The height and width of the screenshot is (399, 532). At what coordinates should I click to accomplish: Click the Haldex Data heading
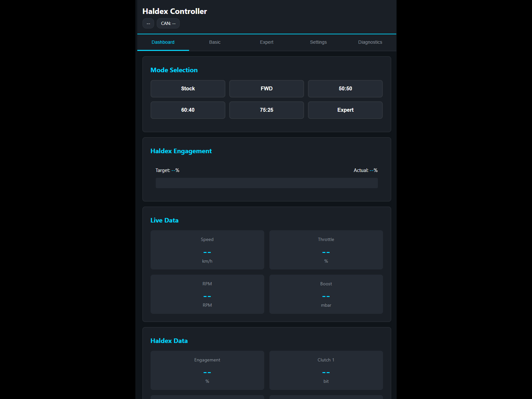point(169,341)
